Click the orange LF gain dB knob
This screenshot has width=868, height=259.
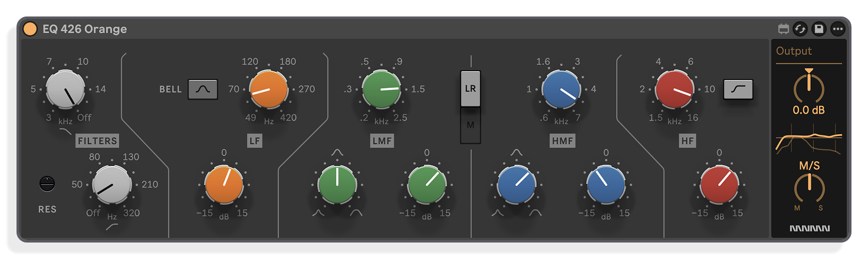(224, 185)
